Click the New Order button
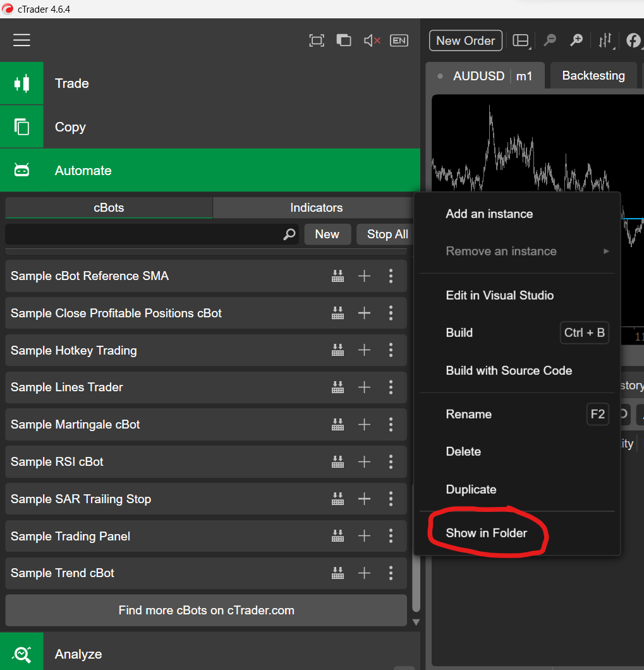The image size is (644, 670). pos(465,40)
